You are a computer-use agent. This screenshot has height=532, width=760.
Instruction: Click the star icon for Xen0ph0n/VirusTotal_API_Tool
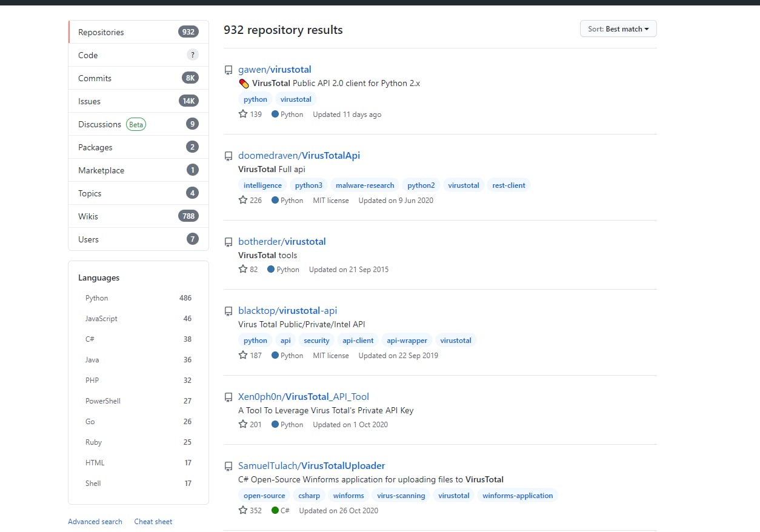243,424
